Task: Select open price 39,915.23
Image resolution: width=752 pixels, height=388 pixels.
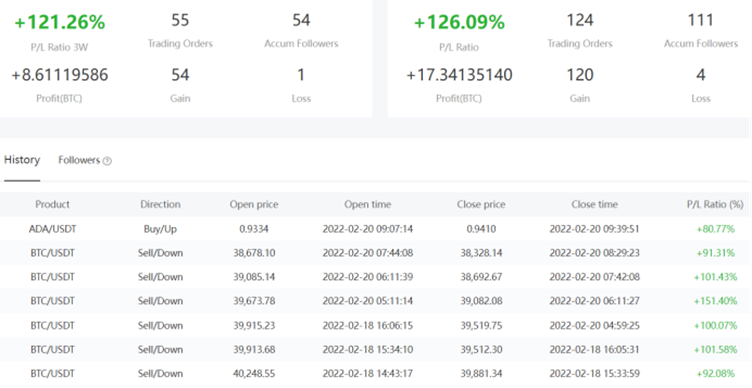Action: (254, 325)
